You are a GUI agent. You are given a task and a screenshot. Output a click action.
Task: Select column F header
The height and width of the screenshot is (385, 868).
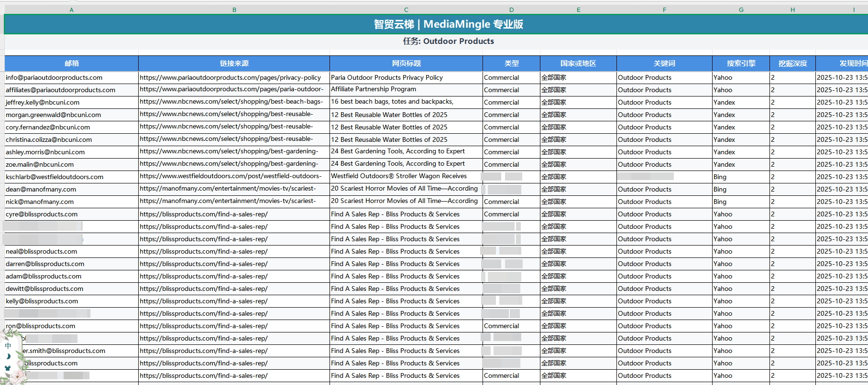point(665,10)
